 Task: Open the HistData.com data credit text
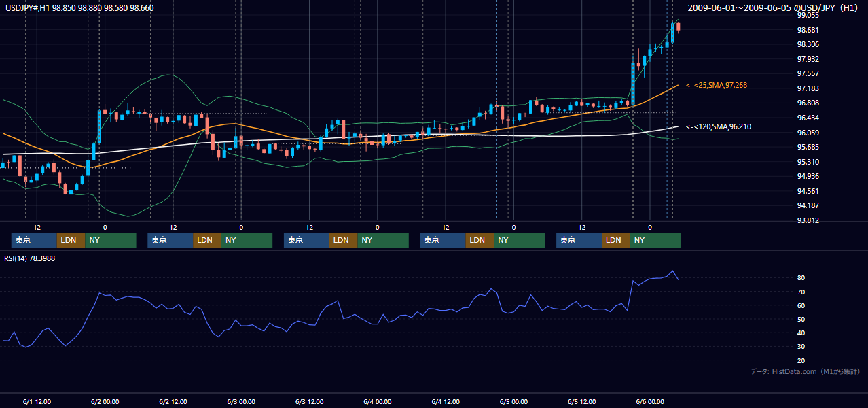tap(806, 371)
